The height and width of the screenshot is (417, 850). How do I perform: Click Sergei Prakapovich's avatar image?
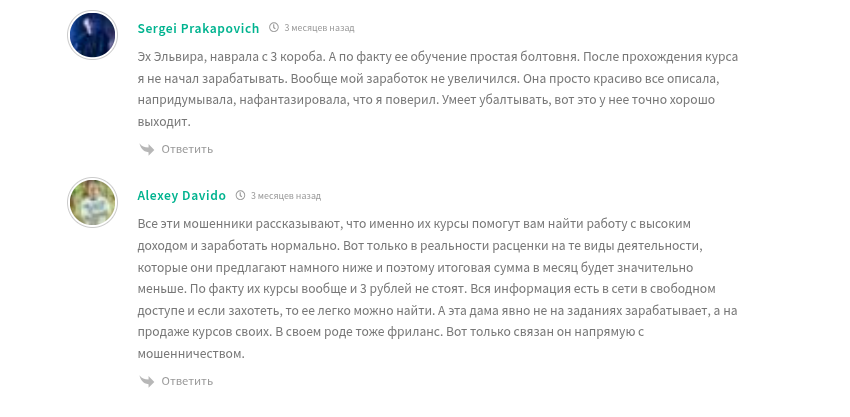coord(93,35)
